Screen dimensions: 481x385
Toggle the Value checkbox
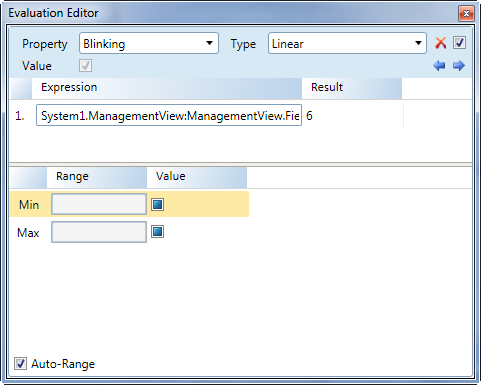85,66
